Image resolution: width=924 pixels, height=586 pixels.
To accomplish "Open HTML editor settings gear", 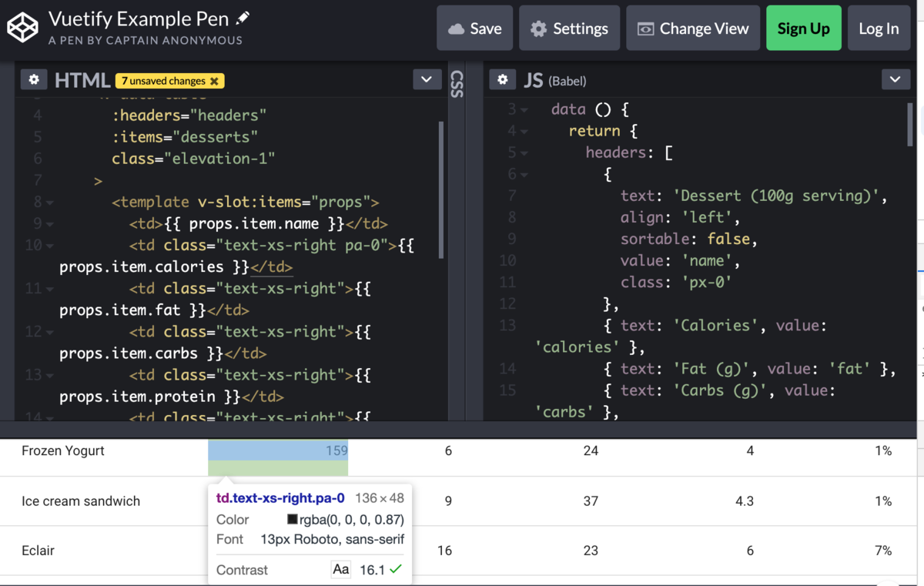I will pos(34,79).
